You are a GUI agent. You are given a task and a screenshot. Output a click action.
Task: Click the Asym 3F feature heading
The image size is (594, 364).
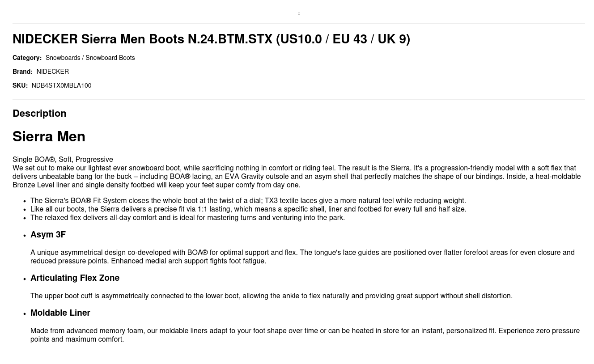tap(48, 235)
